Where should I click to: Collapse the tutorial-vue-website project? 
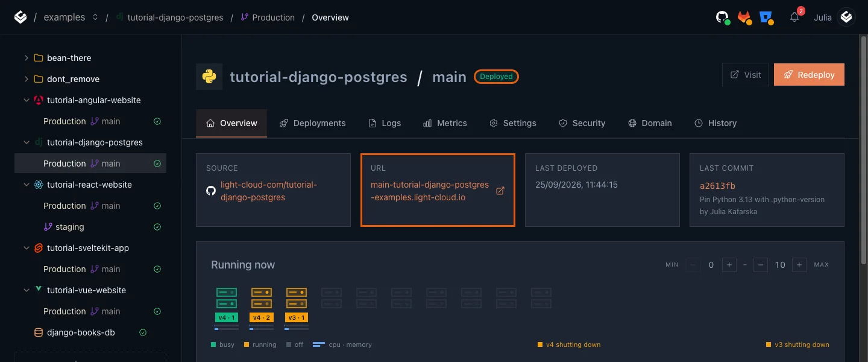(26, 290)
